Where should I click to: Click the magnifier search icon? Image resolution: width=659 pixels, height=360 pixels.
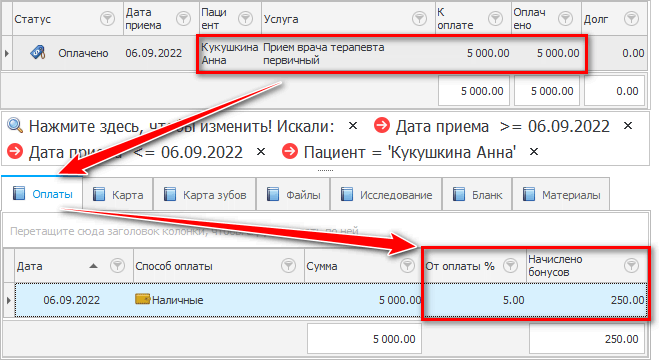click(x=15, y=126)
